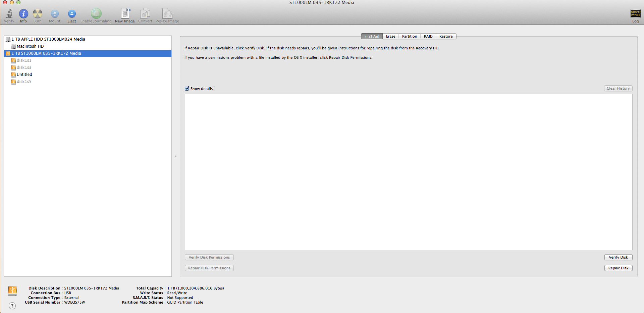Click the Verify Disk Permissions button
The height and width of the screenshot is (313, 644).
(209, 257)
